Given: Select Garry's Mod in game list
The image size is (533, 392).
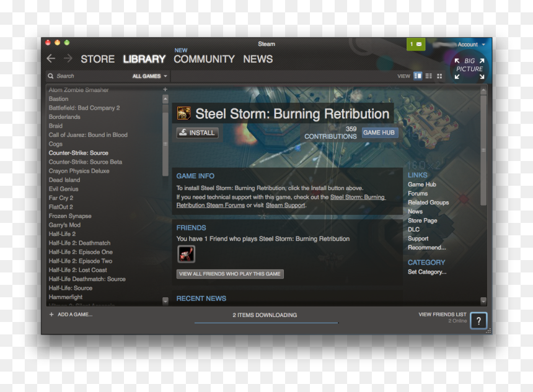Looking at the screenshot, I should (x=64, y=225).
